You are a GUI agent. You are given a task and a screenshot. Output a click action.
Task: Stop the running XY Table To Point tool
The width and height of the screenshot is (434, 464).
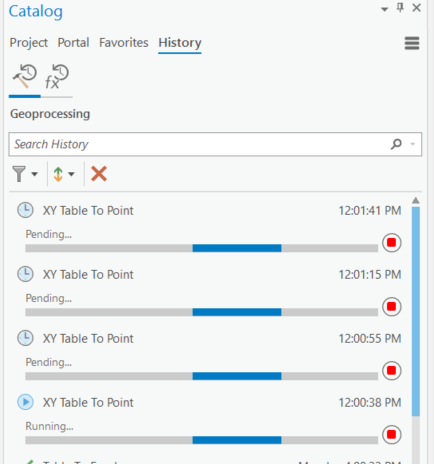(x=391, y=434)
